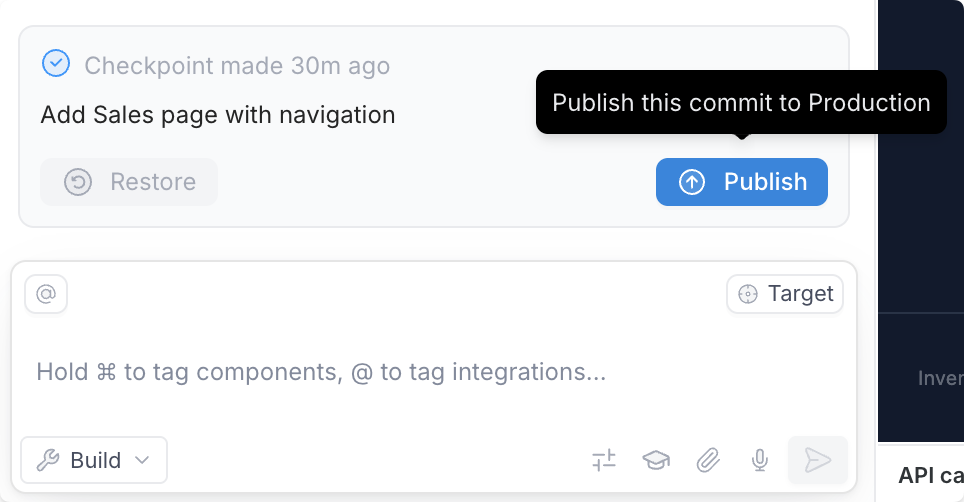The image size is (964, 502).
Task: Attach a file with the paperclip icon
Action: tap(708, 460)
